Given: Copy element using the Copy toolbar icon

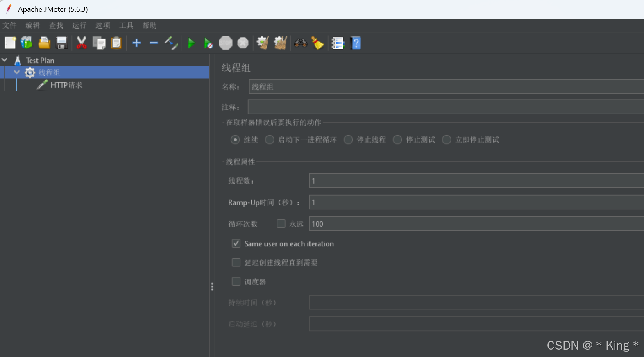Looking at the screenshot, I should pos(99,43).
